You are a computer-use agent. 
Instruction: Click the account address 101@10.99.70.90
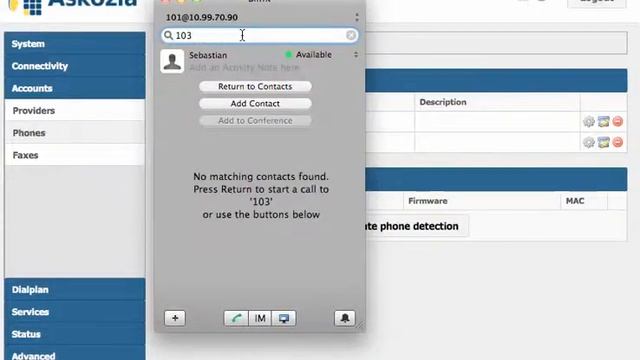pos(202,17)
